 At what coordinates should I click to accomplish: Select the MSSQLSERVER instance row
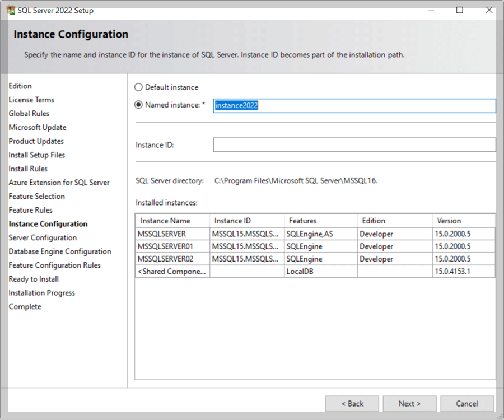pos(315,234)
